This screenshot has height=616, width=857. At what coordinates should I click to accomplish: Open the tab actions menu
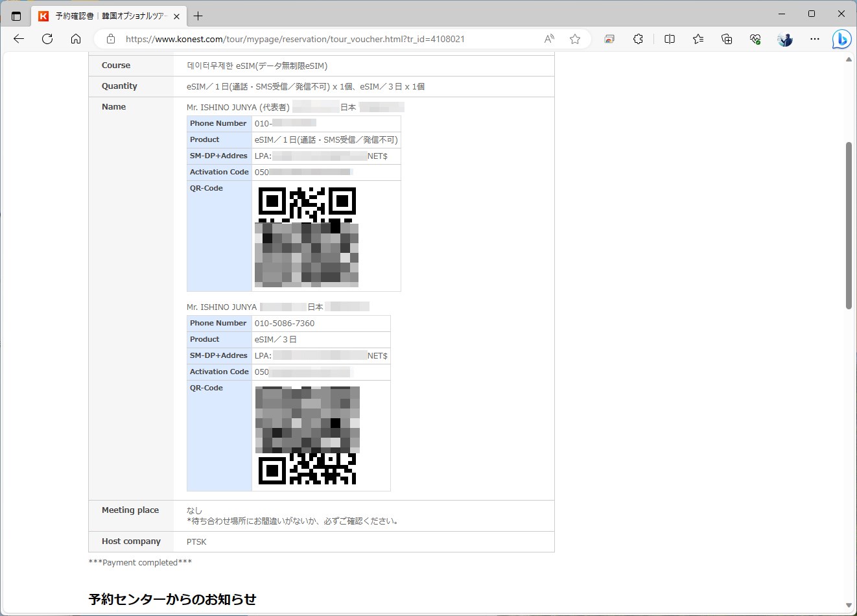click(16, 16)
